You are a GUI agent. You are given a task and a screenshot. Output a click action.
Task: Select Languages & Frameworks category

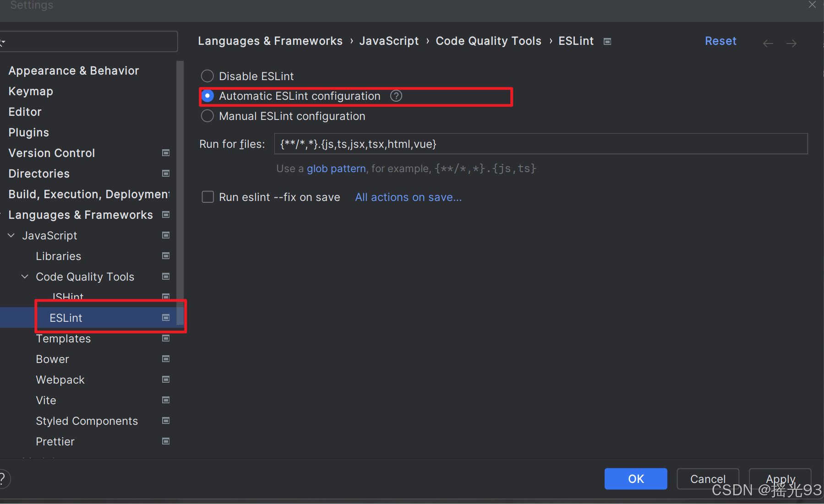tap(81, 215)
